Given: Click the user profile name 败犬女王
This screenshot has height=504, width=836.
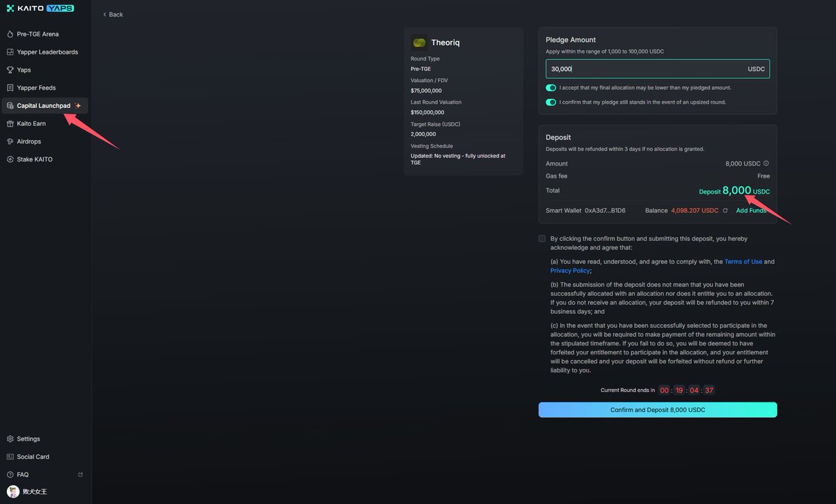Looking at the screenshot, I should (x=35, y=492).
